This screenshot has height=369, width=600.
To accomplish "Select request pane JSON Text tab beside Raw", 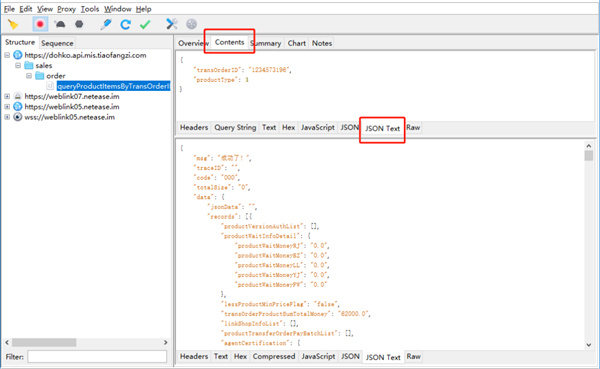I will pos(382,129).
